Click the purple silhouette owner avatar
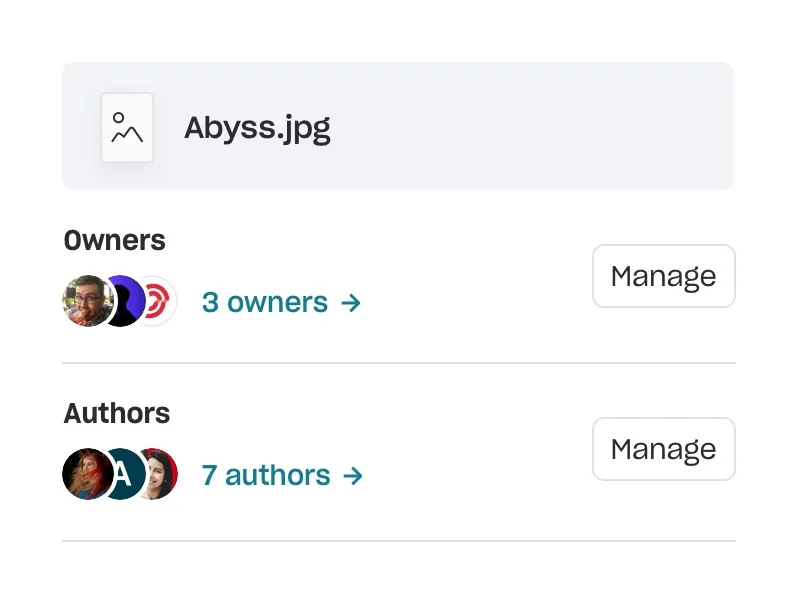 tap(128, 301)
